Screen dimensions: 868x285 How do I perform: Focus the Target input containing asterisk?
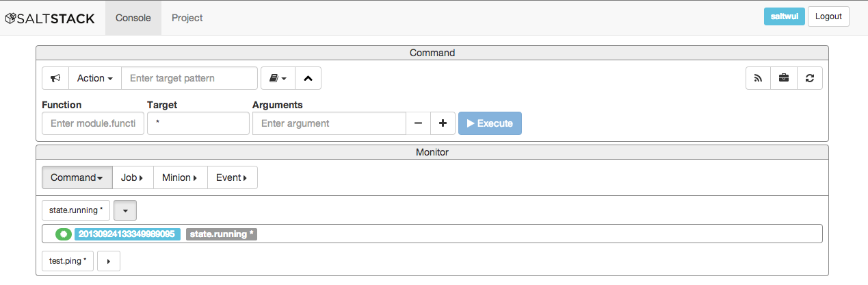click(x=198, y=123)
